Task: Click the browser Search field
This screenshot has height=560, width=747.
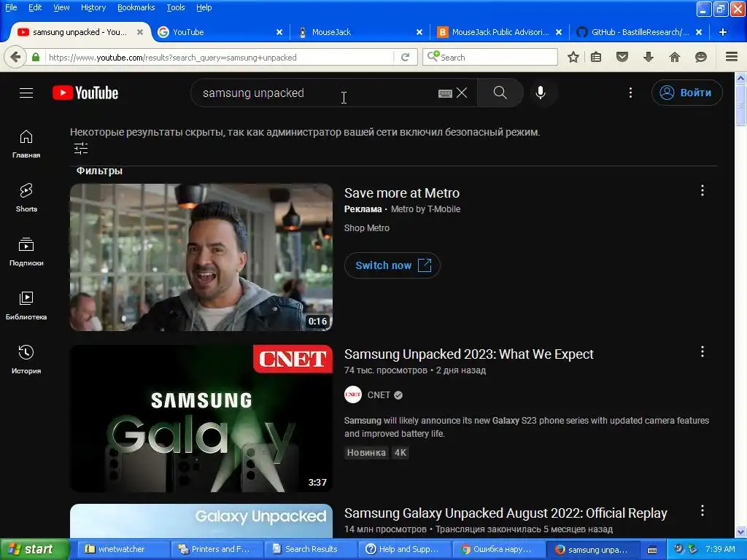Action: (x=490, y=57)
